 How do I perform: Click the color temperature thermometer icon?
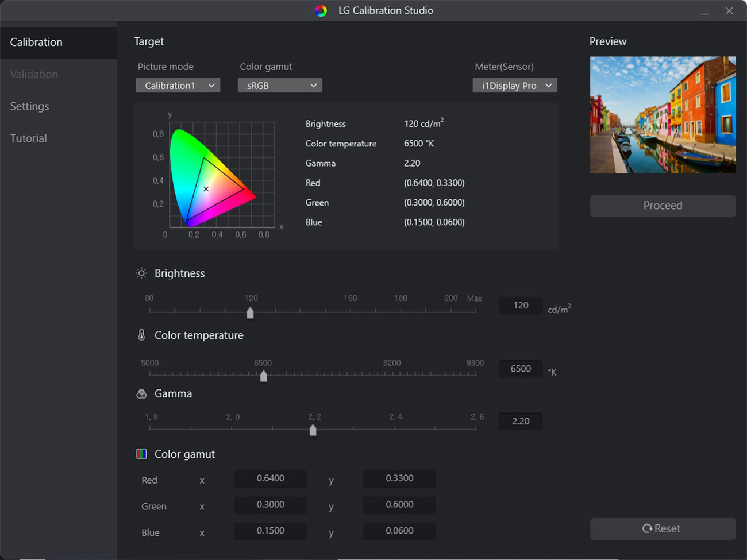pos(141,335)
